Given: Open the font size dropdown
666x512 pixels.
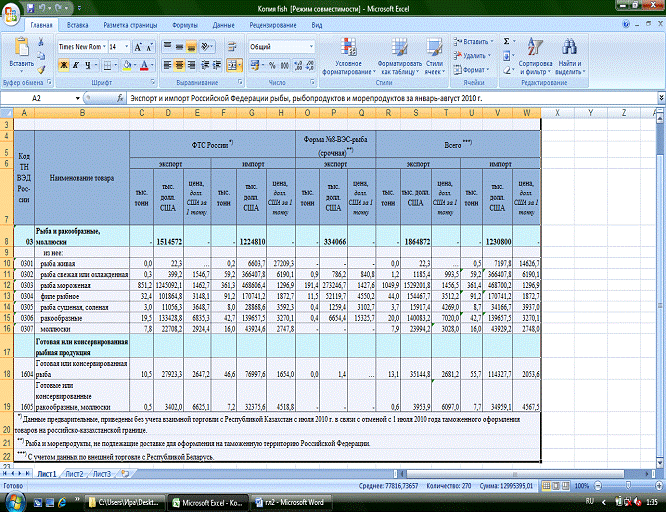Looking at the screenshot, I should 127,46.
